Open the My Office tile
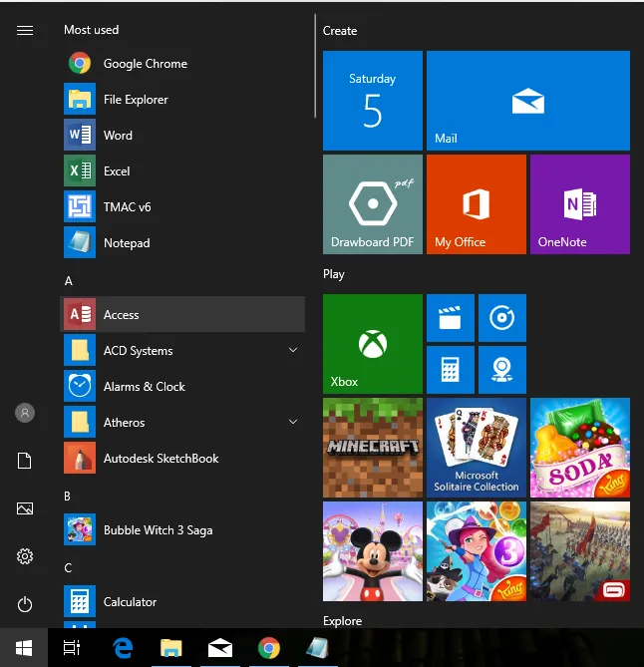Viewport: 644px width, 667px height. click(x=476, y=204)
